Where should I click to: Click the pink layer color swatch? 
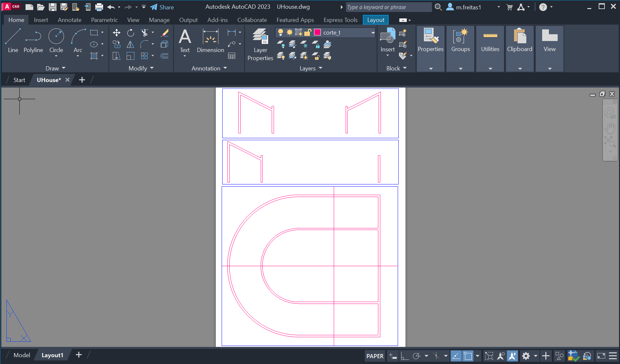pyautogui.click(x=318, y=32)
